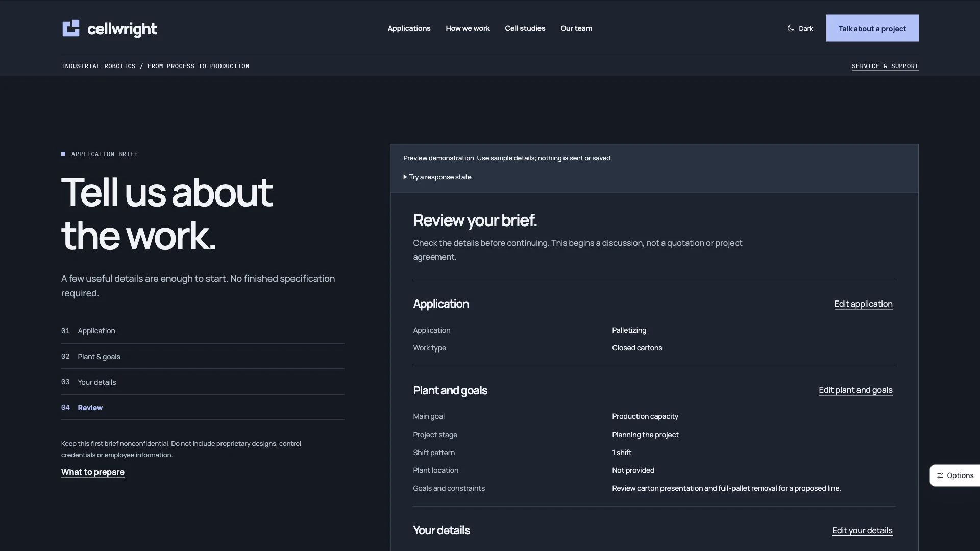Screen dimensions: 980x551
Task: Click the Planning the project value
Action: pyautogui.click(x=645, y=435)
